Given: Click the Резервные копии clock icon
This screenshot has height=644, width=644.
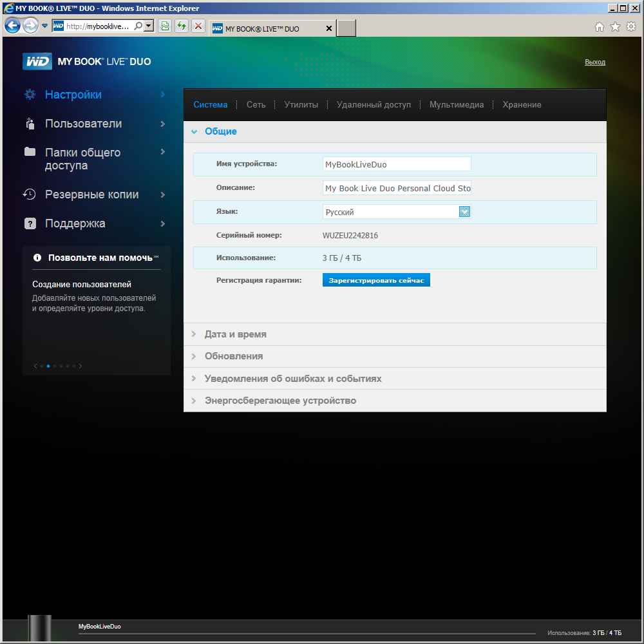Looking at the screenshot, I should pos(30,194).
